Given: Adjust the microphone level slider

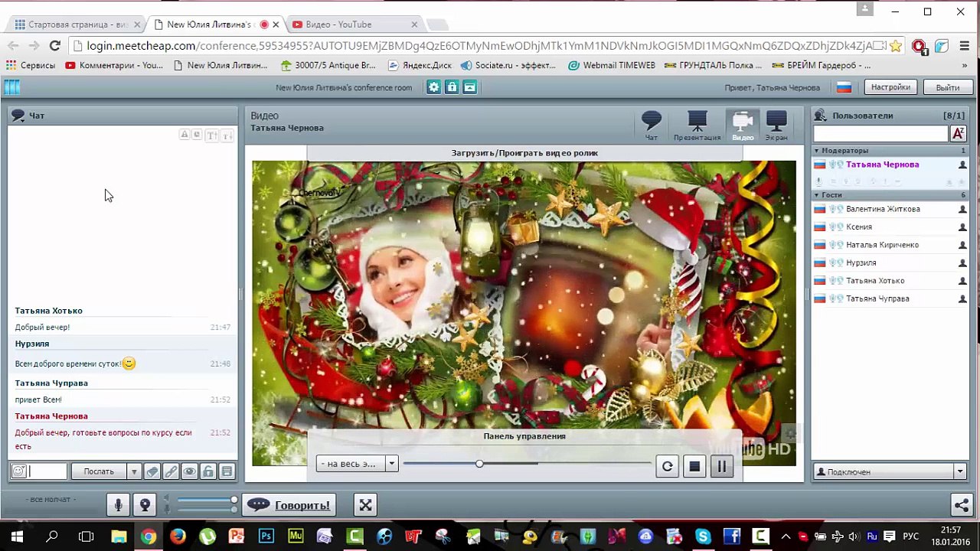Looking at the screenshot, I should tap(207, 510).
